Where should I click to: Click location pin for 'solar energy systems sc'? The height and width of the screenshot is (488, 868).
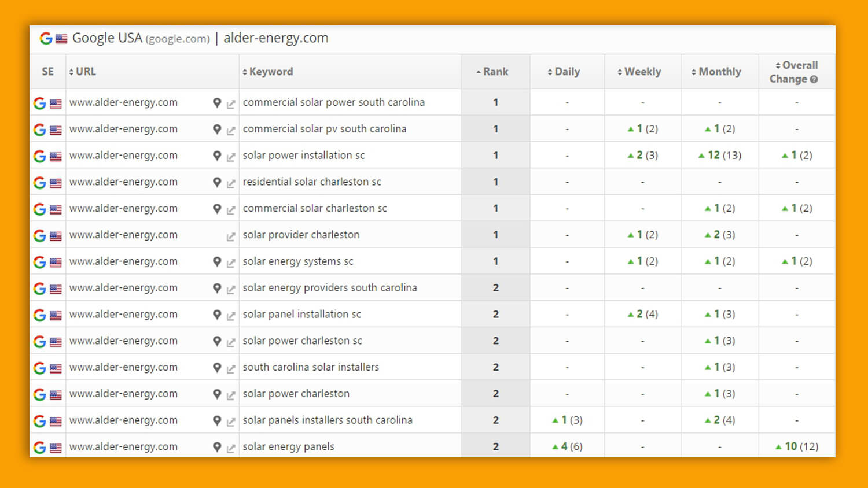(x=217, y=262)
